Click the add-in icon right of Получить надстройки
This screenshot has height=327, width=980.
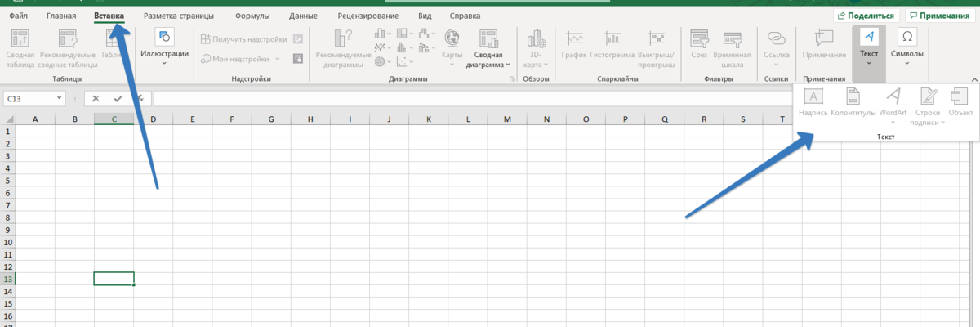point(298,38)
